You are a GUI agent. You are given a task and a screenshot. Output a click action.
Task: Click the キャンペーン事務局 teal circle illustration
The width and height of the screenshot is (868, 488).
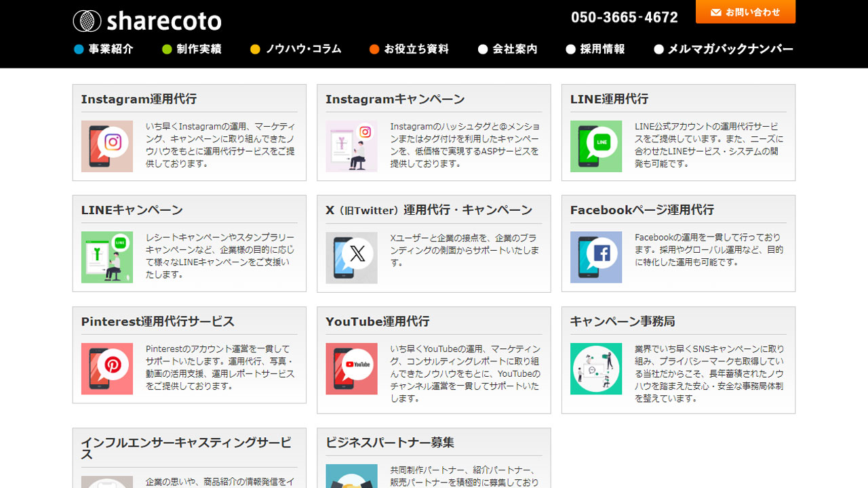596,369
